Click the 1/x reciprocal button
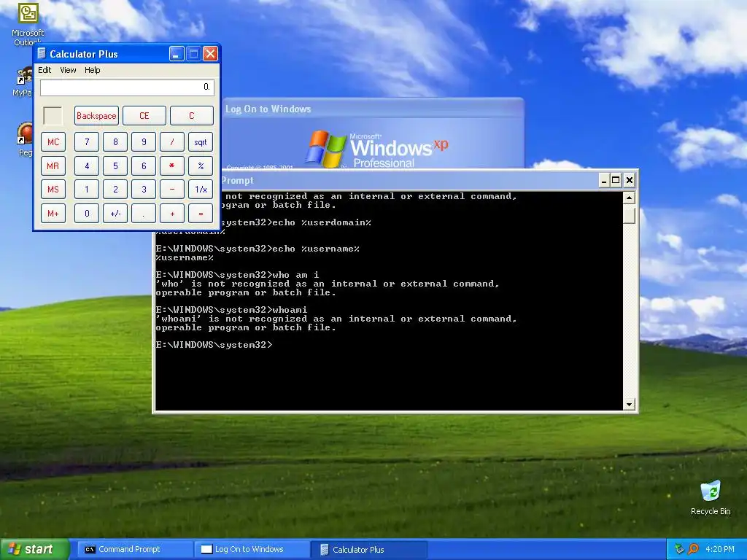Viewport: 747px width, 560px height. [x=201, y=190]
